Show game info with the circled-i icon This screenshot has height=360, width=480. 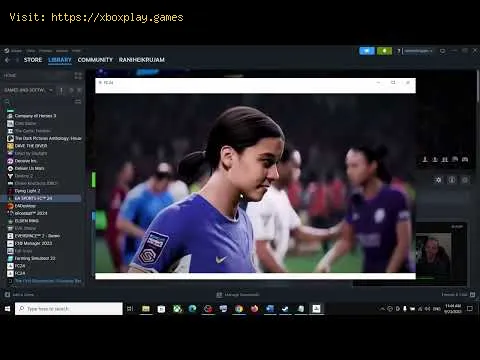(452, 180)
